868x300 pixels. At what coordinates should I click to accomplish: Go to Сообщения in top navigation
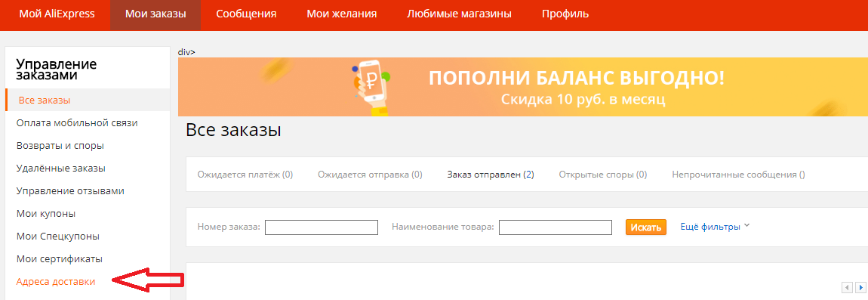[246, 14]
